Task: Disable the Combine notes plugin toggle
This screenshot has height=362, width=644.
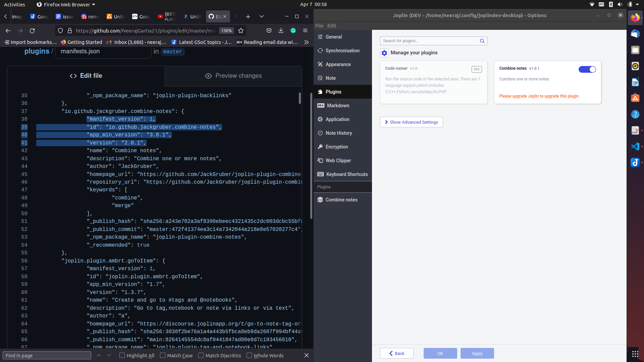Action: tap(587, 69)
